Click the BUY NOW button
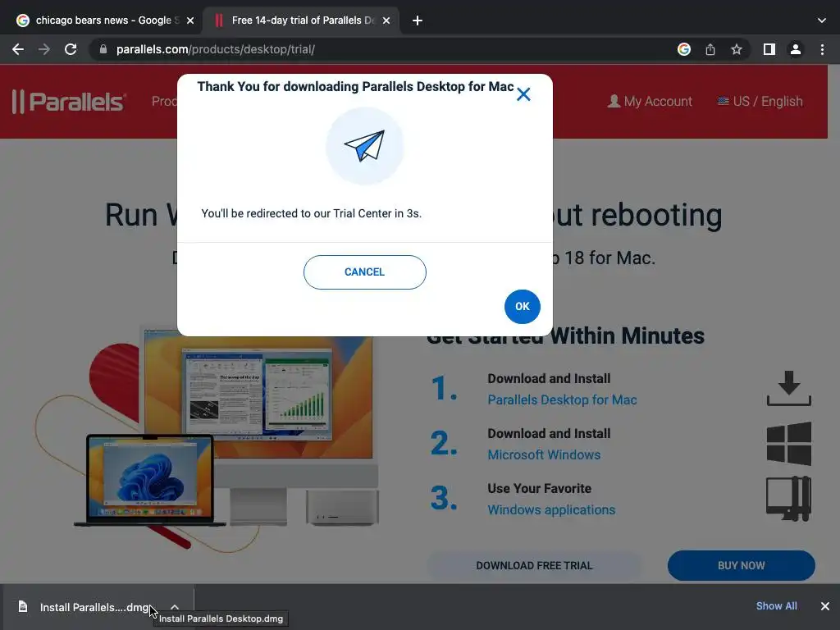840x630 pixels. point(741,566)
